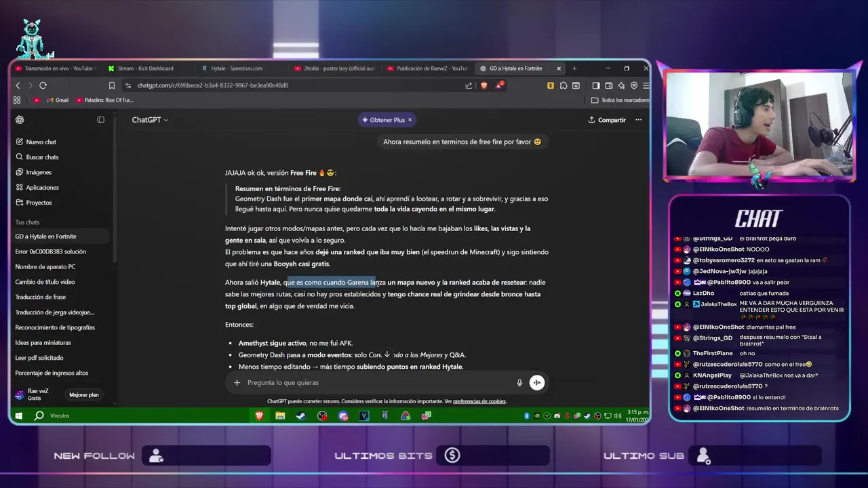Open chat Reconocimiento de tipografías
The height and width of the screenshot is (488, 868).
tap(61, 327)
